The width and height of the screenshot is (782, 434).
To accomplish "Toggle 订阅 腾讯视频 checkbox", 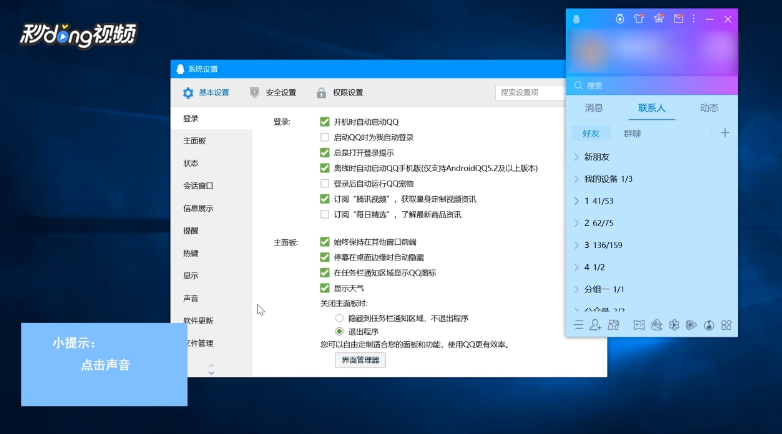I will point(325,199).
